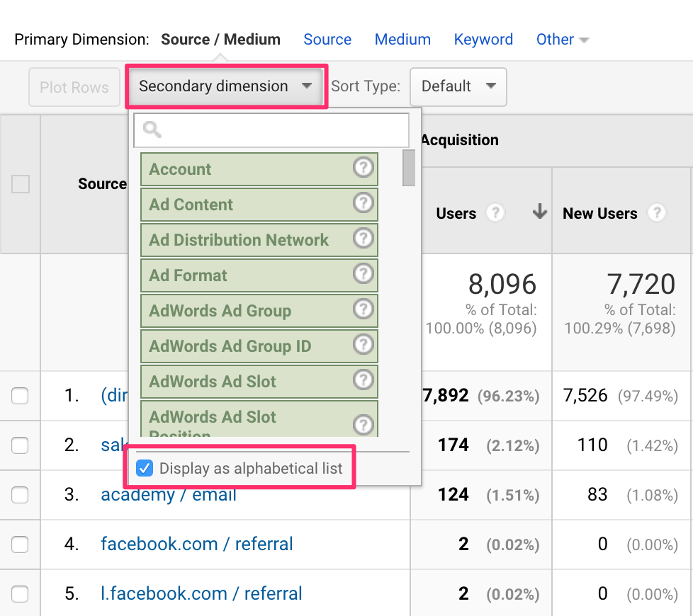Image resolution: width=693 pixels, height=616 pixels.
Task: Click the help icon next to Users column
Action: [495, 212]
